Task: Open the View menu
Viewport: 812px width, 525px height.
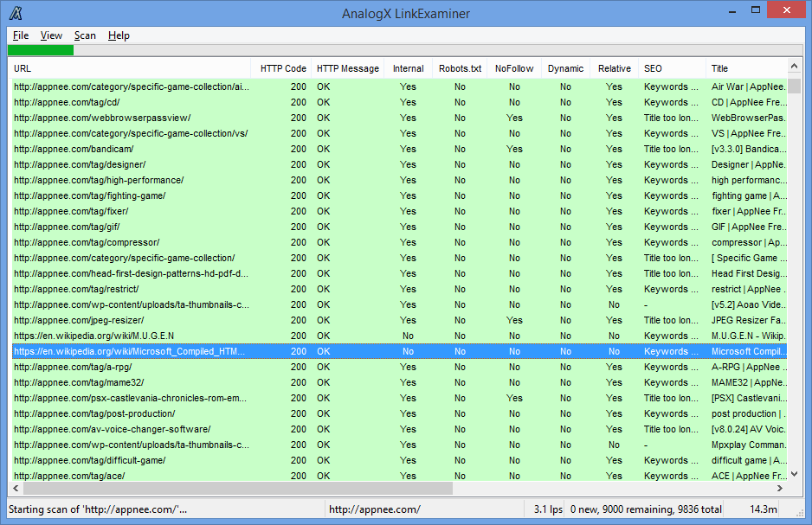Action: [x=51, y=35]
